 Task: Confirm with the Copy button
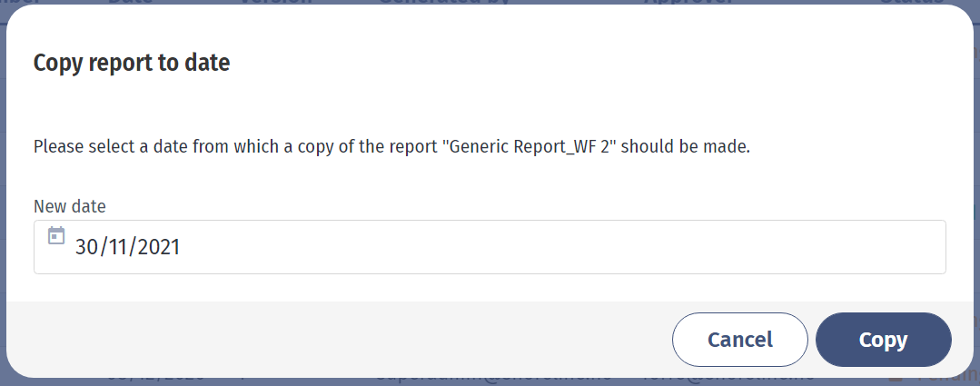click(x=883, y=340)
